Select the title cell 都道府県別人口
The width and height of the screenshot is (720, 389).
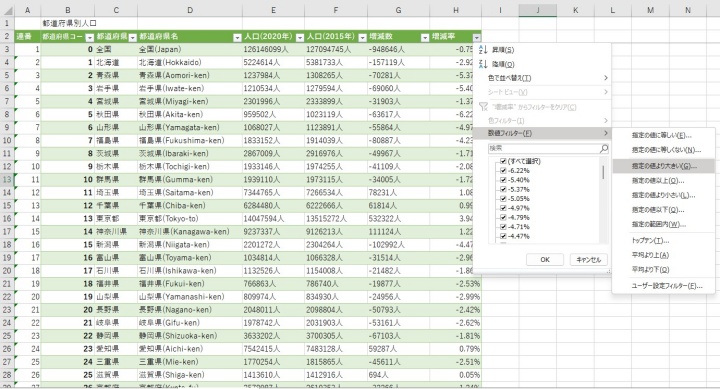[x=69, y=23]
